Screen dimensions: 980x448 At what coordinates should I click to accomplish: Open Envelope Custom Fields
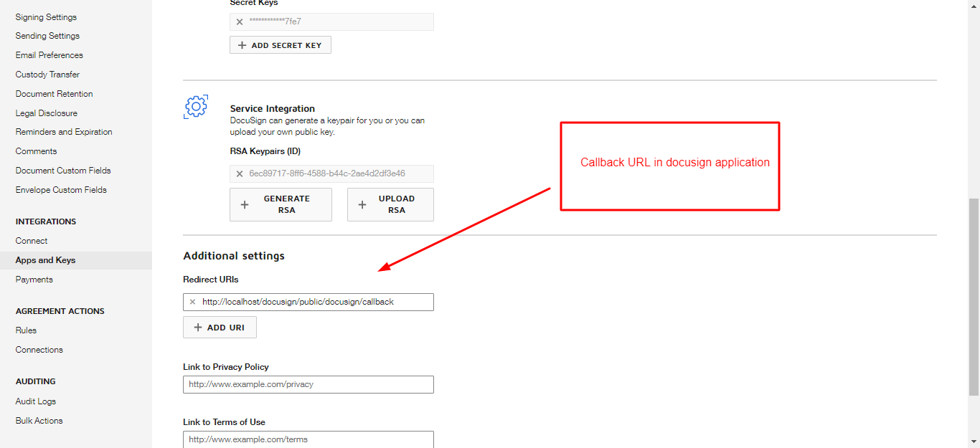(61, 190)
